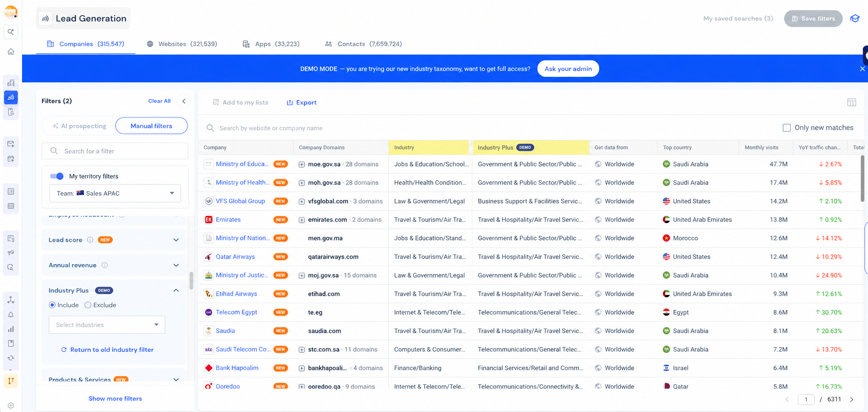Open the Team Sales APAC dropdown
Viewport: 868px width, 412px height.
click(115, 193)
